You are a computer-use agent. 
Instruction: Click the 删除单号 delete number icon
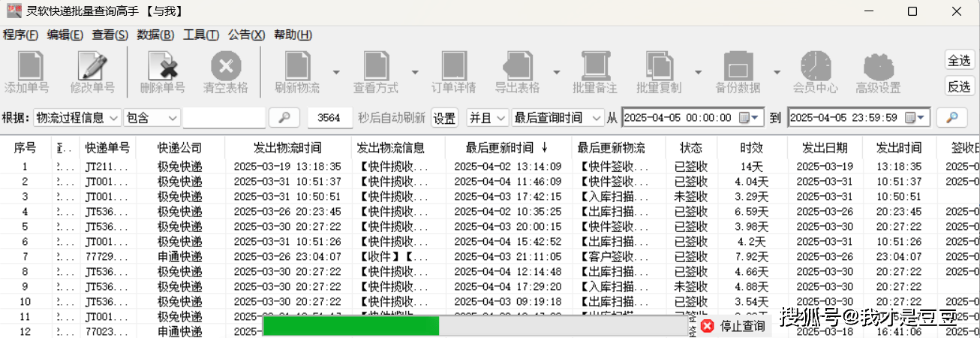pos(162,67)
